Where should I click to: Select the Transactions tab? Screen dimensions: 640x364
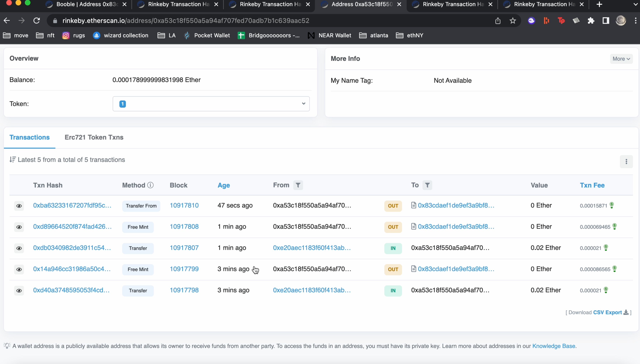[30, 137]
